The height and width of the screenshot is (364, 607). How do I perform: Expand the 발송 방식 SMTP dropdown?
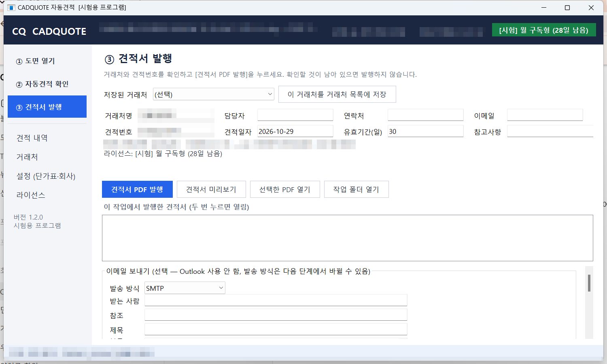click(185, 288)
